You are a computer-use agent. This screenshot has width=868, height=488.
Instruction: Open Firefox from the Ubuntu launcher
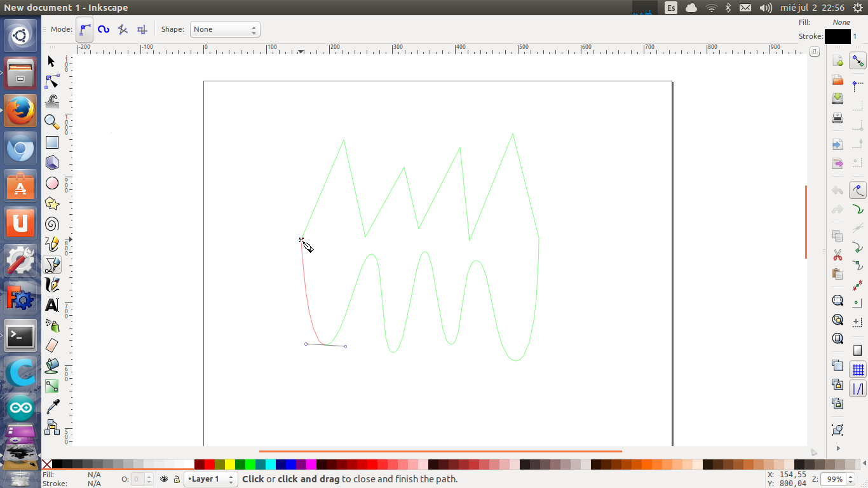(x=20, y=111)
